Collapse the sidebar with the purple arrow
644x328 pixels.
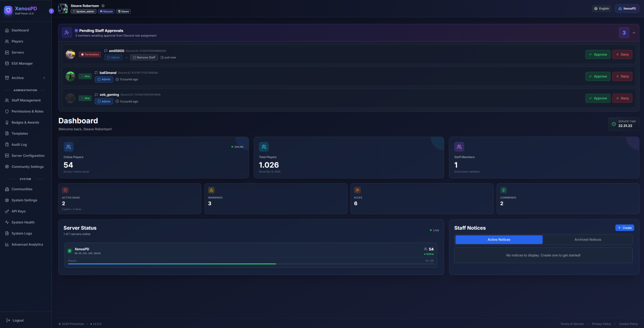click(x=51, y=11)
